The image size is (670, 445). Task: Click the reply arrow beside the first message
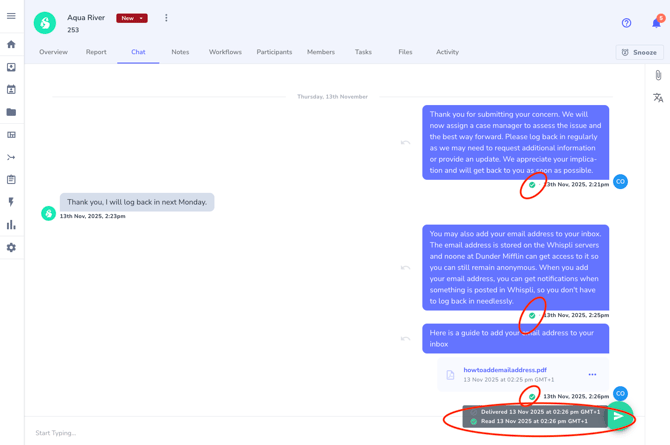(x=405, y=142)
